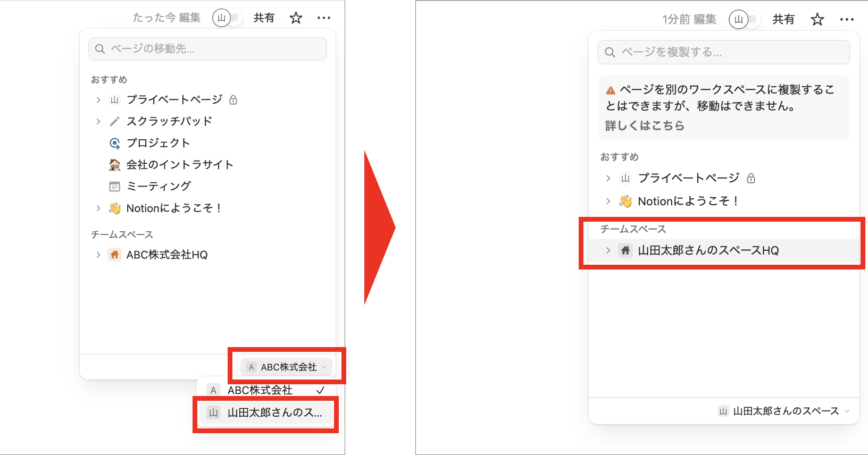Click lock icon beside プライベートページ right panel
Viewport: 868px width, 455px height.
[x=751, y=178]
